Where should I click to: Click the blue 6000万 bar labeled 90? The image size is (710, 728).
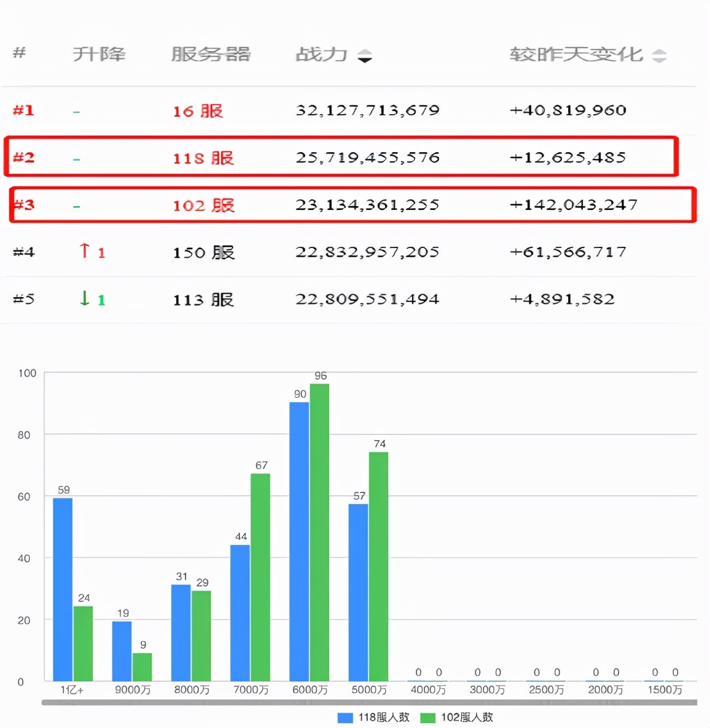point(299,542)
